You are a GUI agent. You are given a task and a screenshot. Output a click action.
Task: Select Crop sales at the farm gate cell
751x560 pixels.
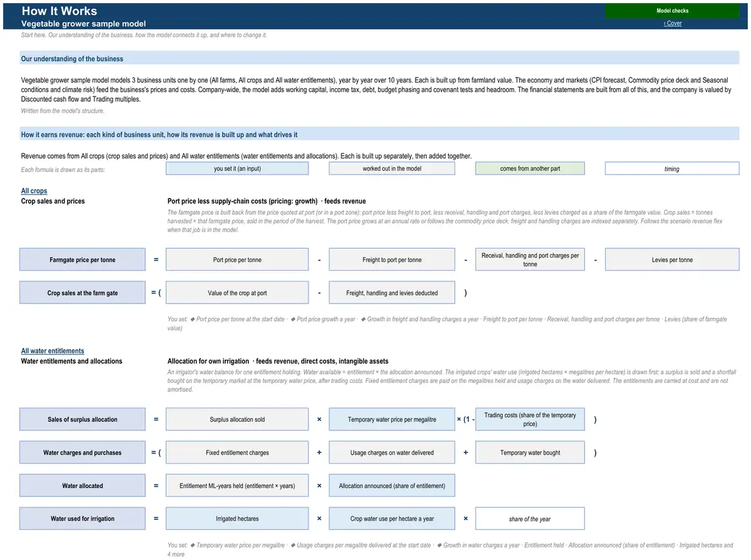83,293
